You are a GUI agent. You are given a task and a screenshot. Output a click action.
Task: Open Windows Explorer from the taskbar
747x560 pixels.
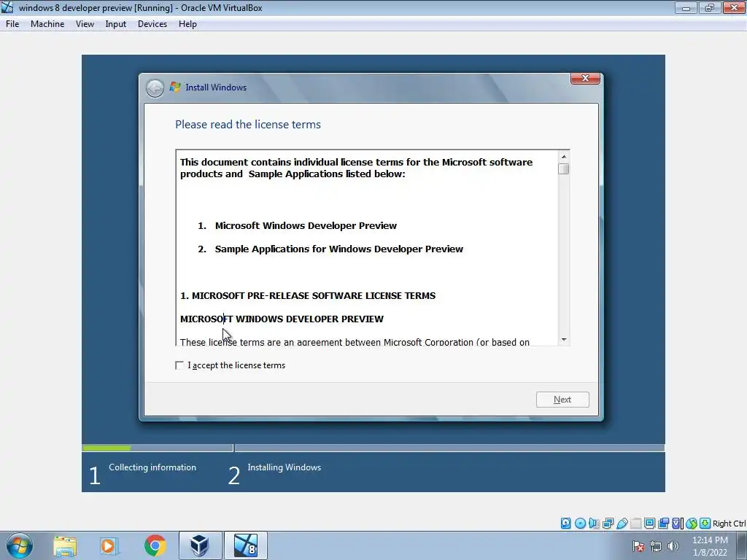pos(65,545)
